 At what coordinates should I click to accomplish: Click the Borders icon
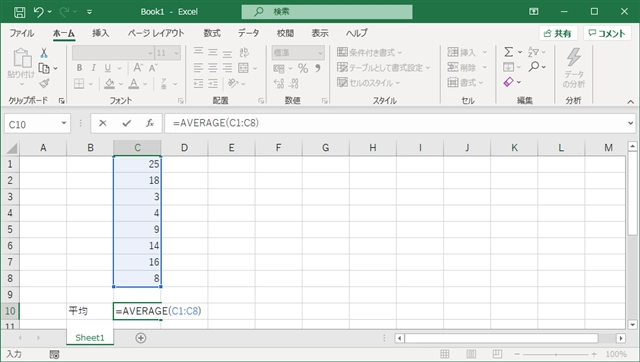(79, 84)
